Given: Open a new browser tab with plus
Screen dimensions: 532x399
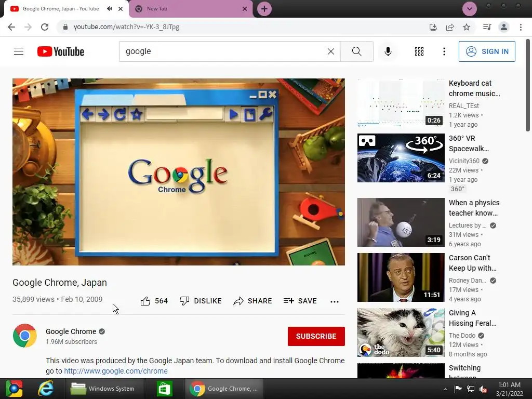Looking at the screenshot, I should click(x=264, y=9).
